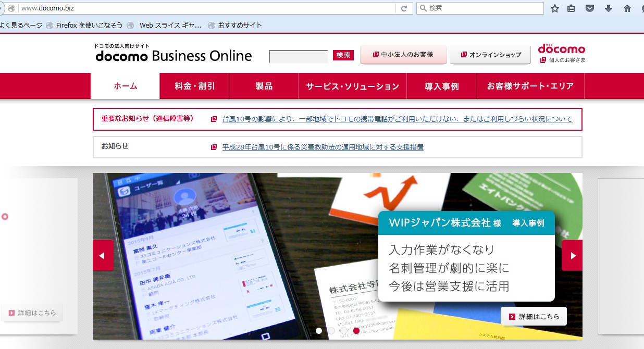Open the おすすめサイト bookmark folder
Screen dimensions: 644x349
pos(235,25)
